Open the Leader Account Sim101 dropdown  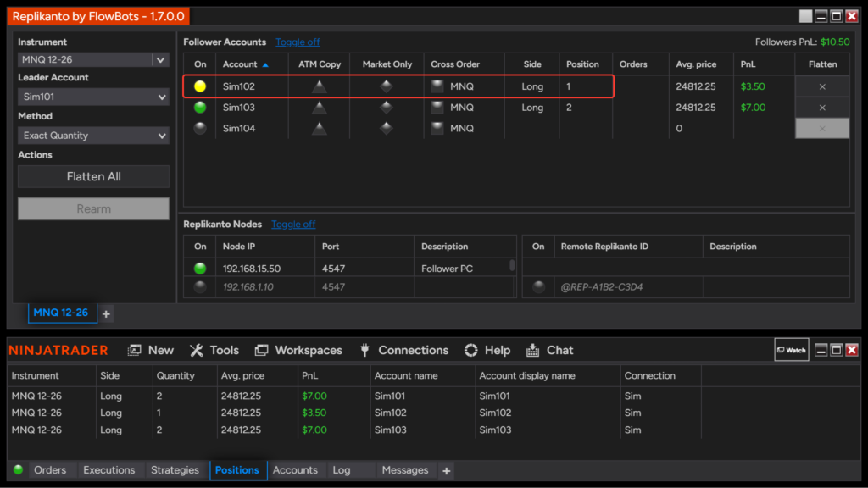click(x=93, y=97)
